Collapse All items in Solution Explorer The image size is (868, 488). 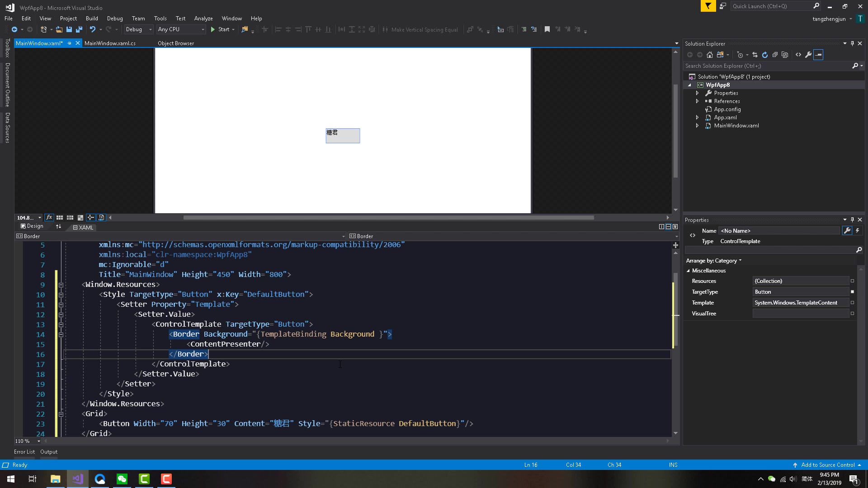[x=774, y=55]
